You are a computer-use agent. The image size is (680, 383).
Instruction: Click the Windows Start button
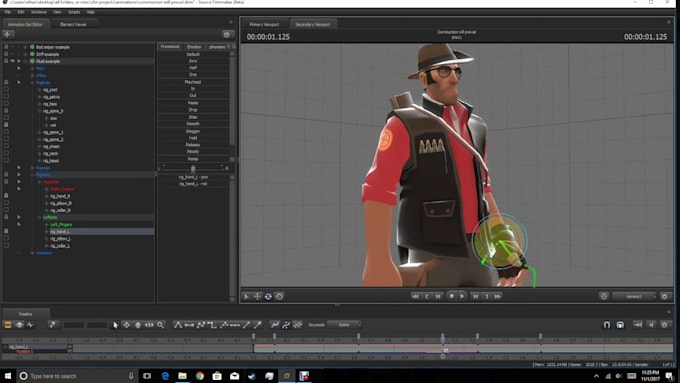point(7,376)
